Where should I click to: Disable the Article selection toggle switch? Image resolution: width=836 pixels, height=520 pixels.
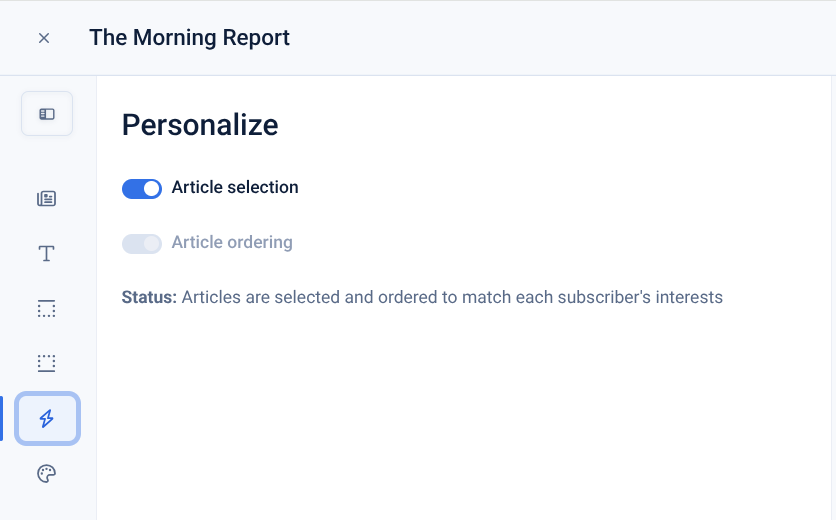point(142,188)
